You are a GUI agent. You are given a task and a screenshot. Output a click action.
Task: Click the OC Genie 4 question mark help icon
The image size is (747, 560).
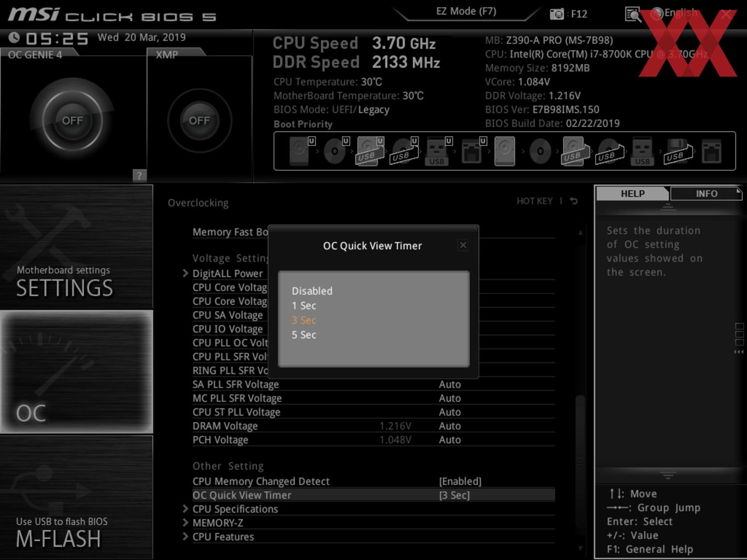(139, 175)
